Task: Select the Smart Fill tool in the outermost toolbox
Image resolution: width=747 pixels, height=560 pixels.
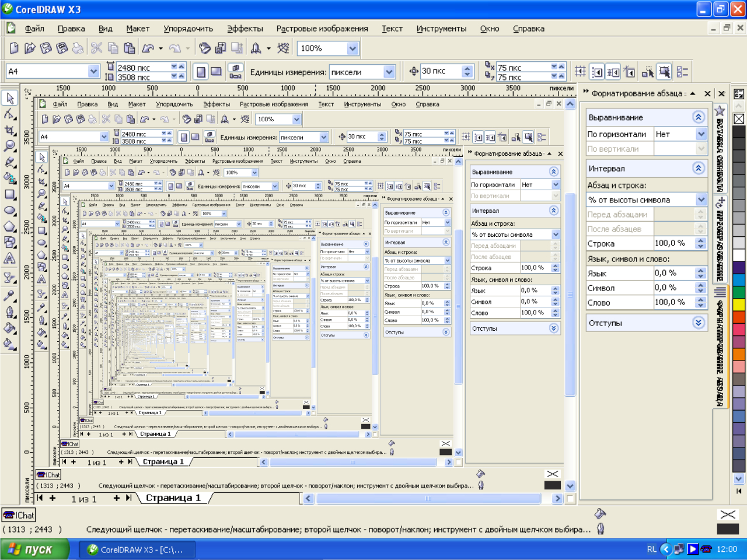Action: (10, 178)
